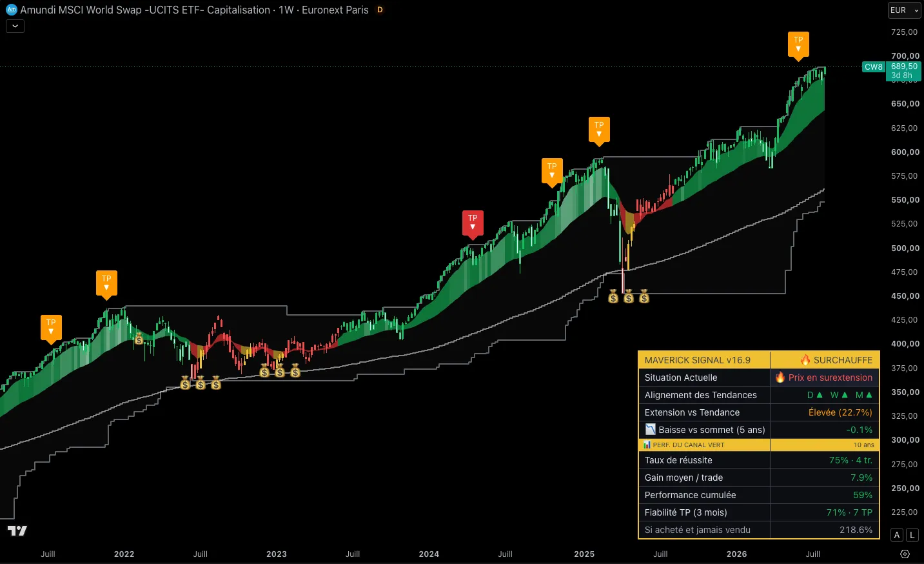Click the Amundi symbol logo icon
The image size is (924, 564).
point(11,10)
